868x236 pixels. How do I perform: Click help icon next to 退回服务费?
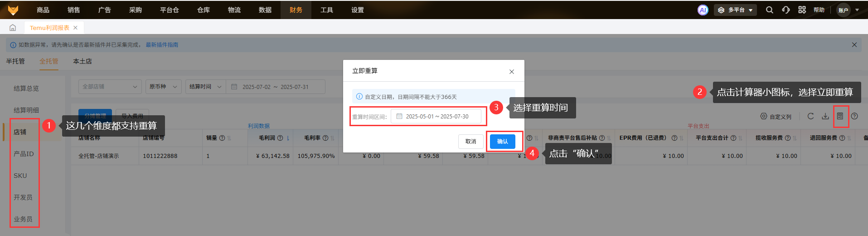pyautogui.click(x=842, y=138)
